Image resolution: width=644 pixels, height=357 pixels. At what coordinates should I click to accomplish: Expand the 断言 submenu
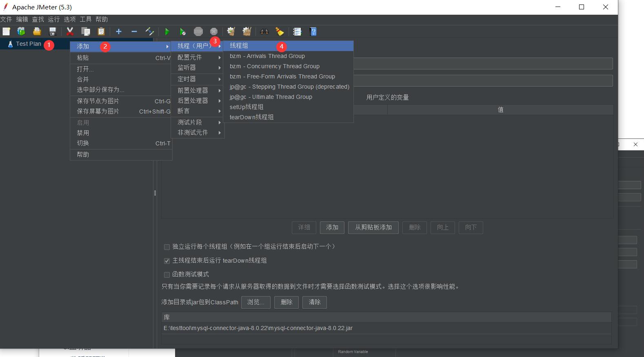(198, 111)
